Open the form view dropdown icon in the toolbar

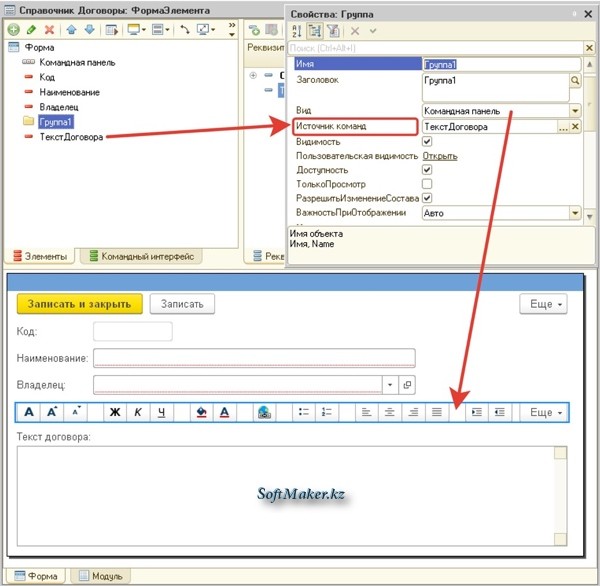[x=137, y=29]
